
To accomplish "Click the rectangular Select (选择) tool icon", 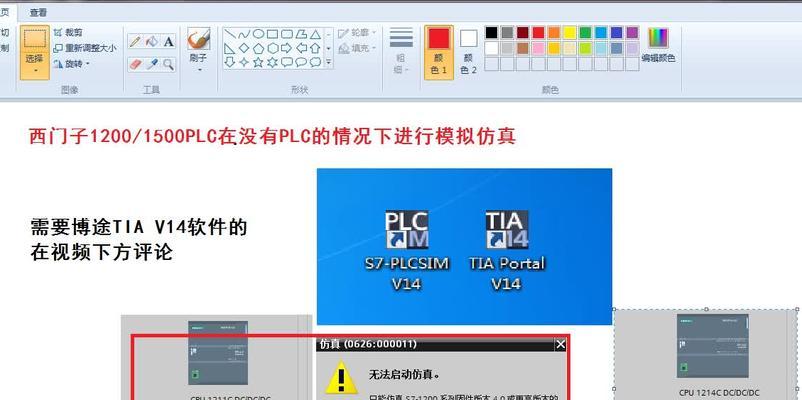I will pos(35,39).
